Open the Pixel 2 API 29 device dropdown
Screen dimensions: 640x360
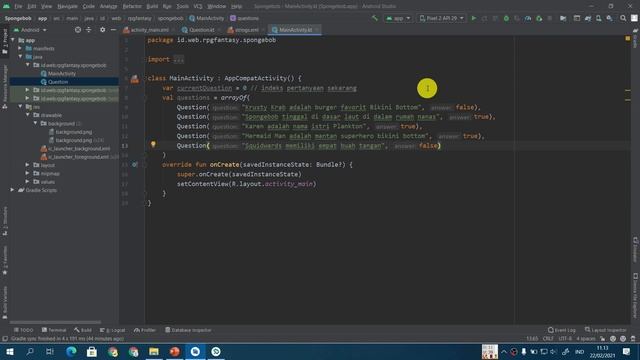click(x=442, y=18)
